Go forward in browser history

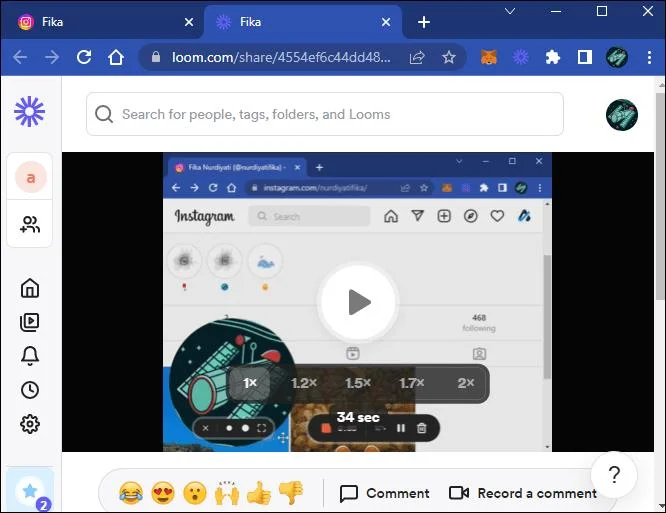[52, 57]
